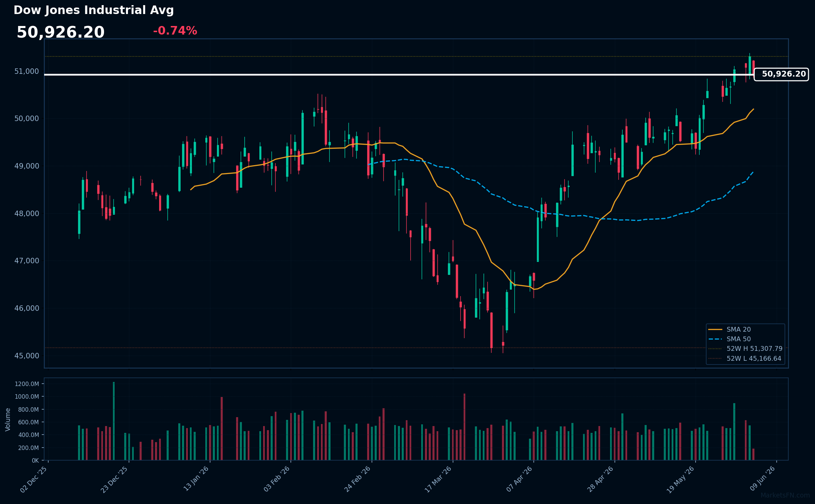This screenshot has width=815, height=504.
Task: Click the 600.0M volume axis label
Action: (28, 422)
